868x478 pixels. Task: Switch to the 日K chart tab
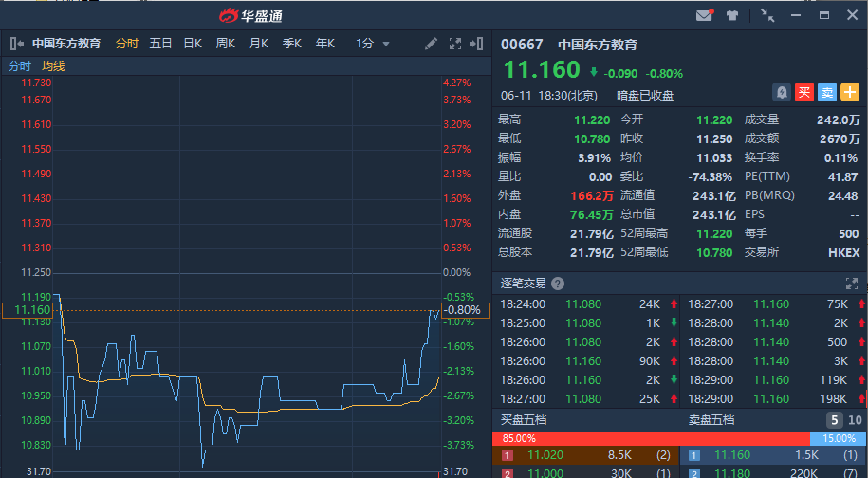click(x=193, y=44)
